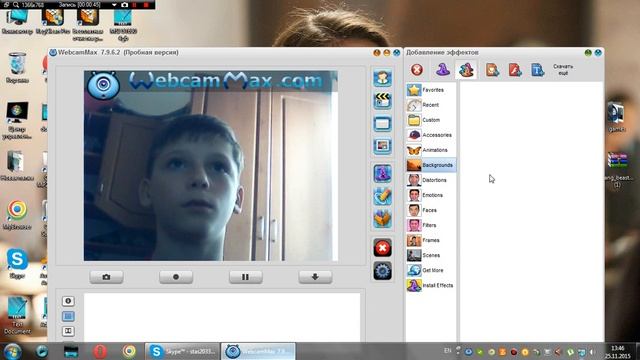Open the Skype taskbar window button
Viewport: 640px width, 360px height.
click(x=182, y=351)
